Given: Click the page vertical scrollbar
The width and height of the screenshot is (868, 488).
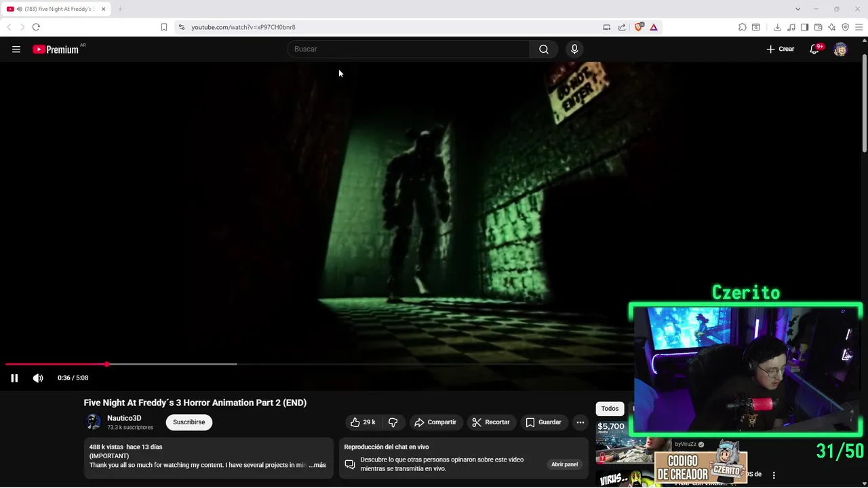Looking at the screenshot, I should (865, 102).
